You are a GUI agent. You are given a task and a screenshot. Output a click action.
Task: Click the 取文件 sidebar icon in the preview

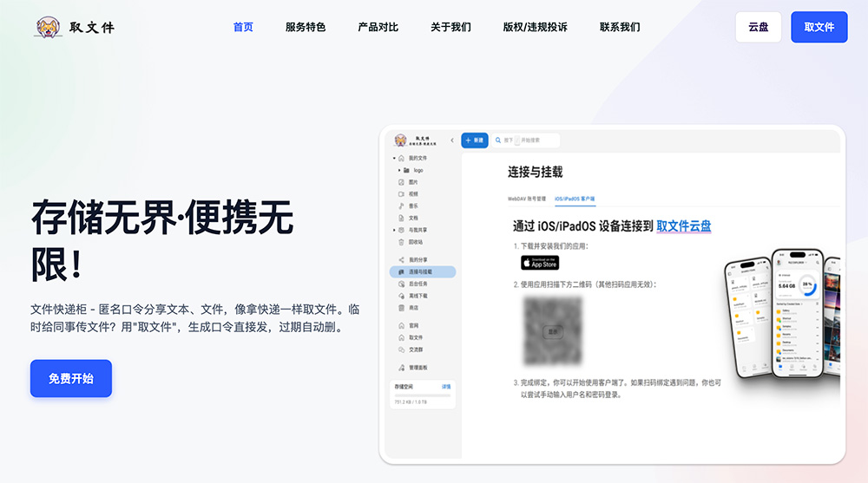pyautogui.click(x=401, y=337)
